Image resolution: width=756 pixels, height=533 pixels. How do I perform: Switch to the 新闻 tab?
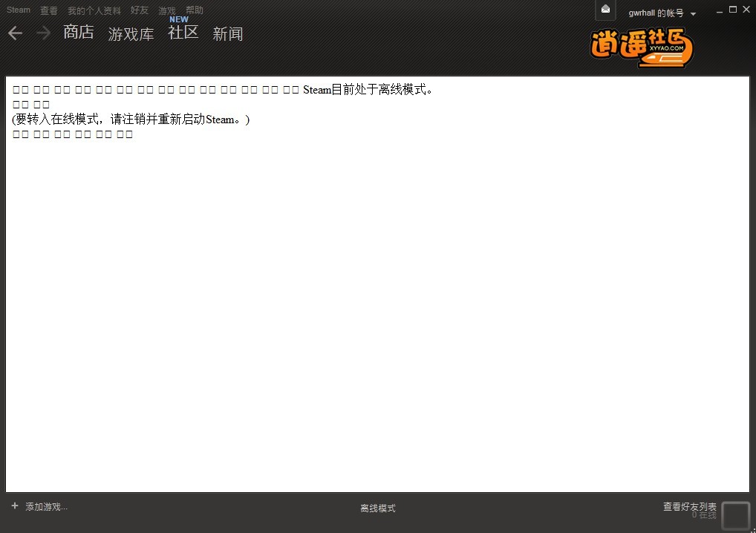(x=228, y=34)
